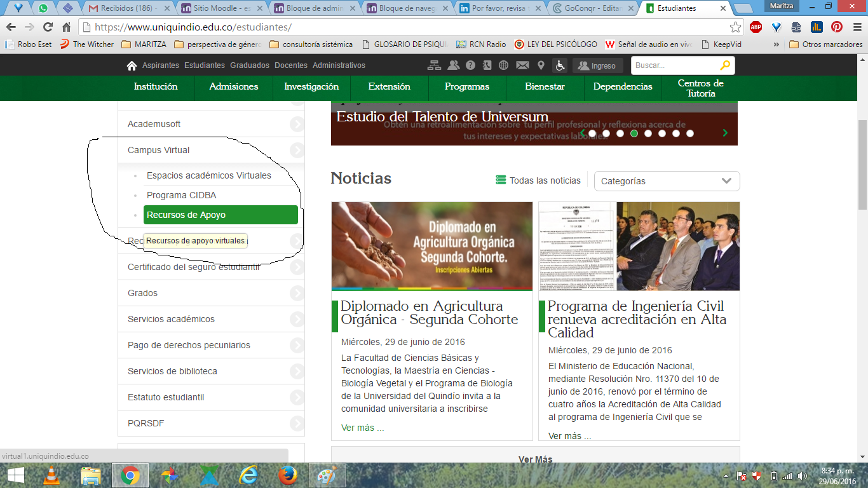Open the Categorías dropdown
Viewport: 868px width, 488px height.
pos(667,181)
